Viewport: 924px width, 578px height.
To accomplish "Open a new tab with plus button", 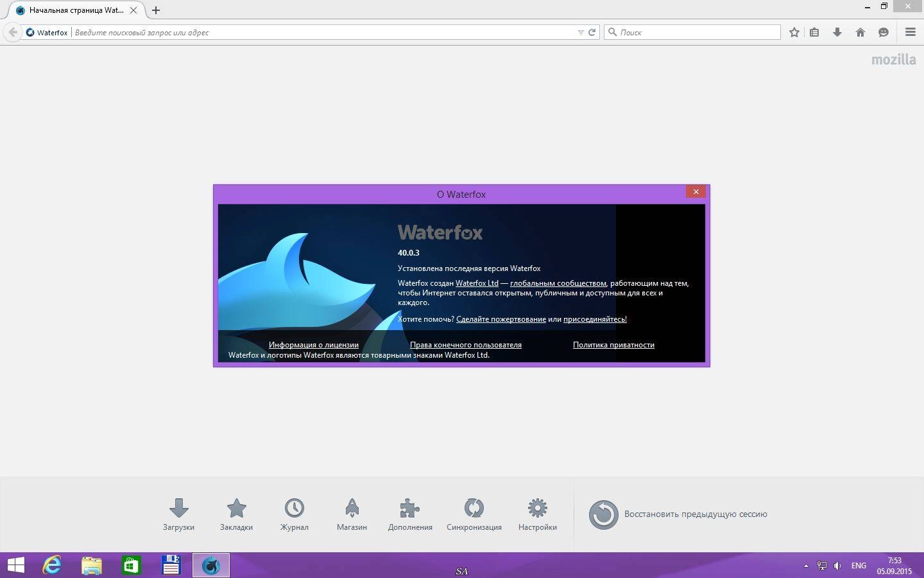I will 156,10.
